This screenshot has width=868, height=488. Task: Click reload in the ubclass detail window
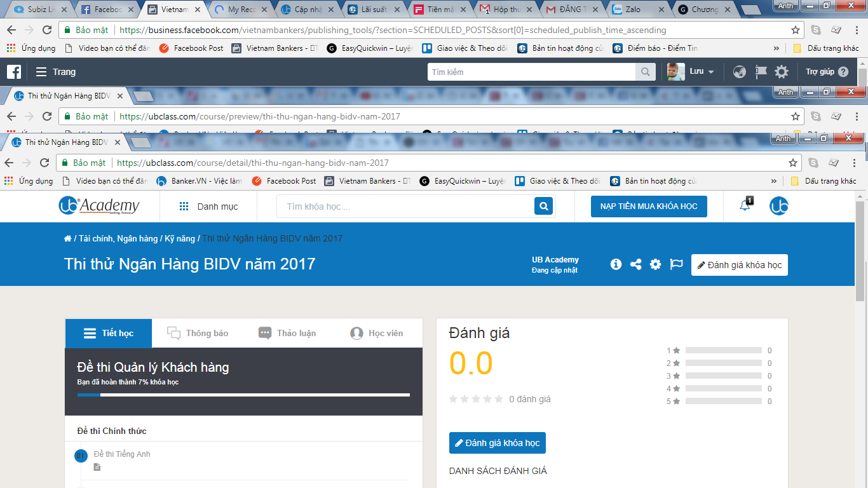pyautogui.click(x=44, y=163)
